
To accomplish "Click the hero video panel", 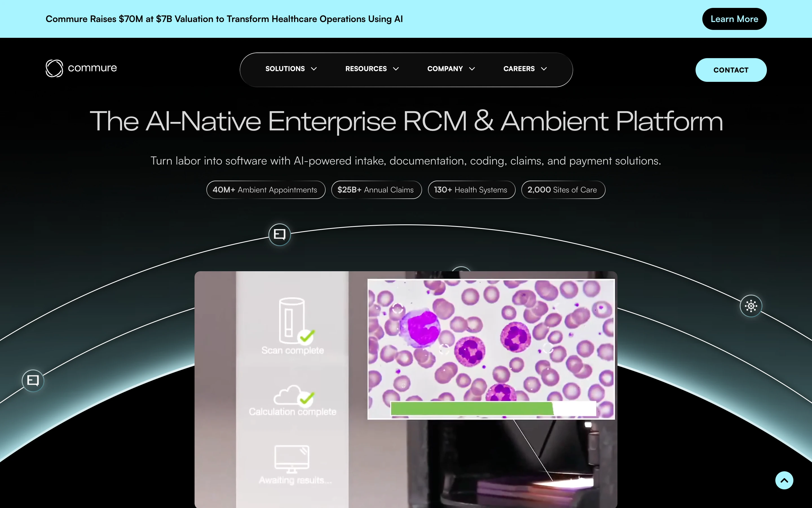I will (x=406, y=389).
